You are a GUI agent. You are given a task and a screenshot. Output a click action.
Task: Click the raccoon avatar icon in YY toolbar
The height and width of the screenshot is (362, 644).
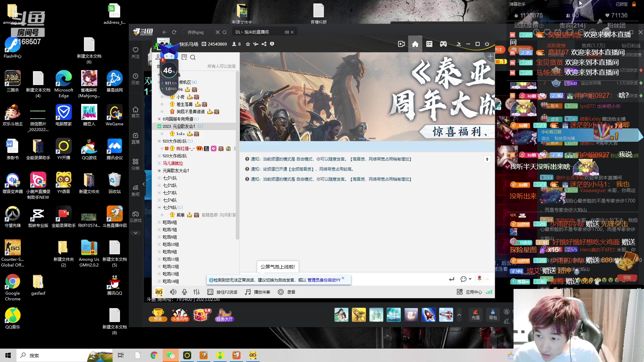click(159, 292)
